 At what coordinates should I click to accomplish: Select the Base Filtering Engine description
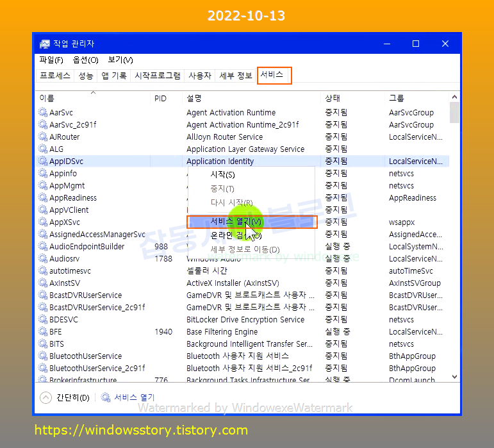[x=222, y=332]
